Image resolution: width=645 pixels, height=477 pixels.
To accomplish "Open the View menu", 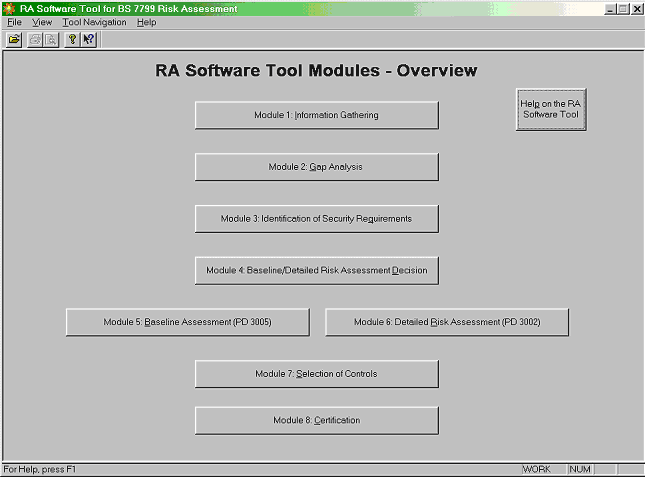I will 42,22.
